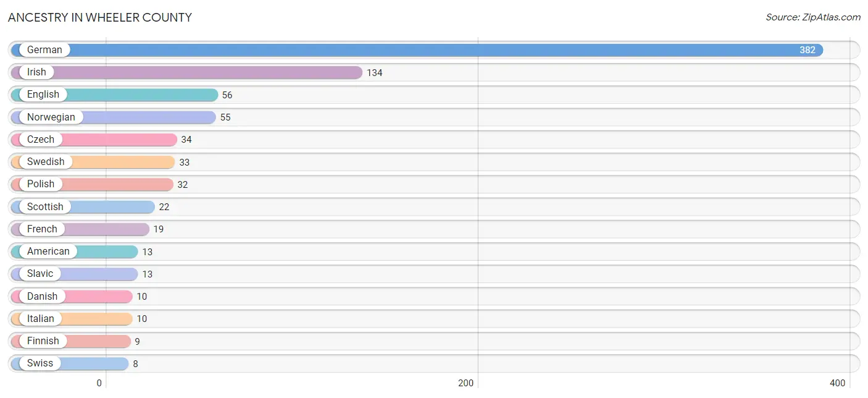The width and height of the screenshot is (868, 398).
Task: Select the English bar in the chart
Action: (115, 95)
